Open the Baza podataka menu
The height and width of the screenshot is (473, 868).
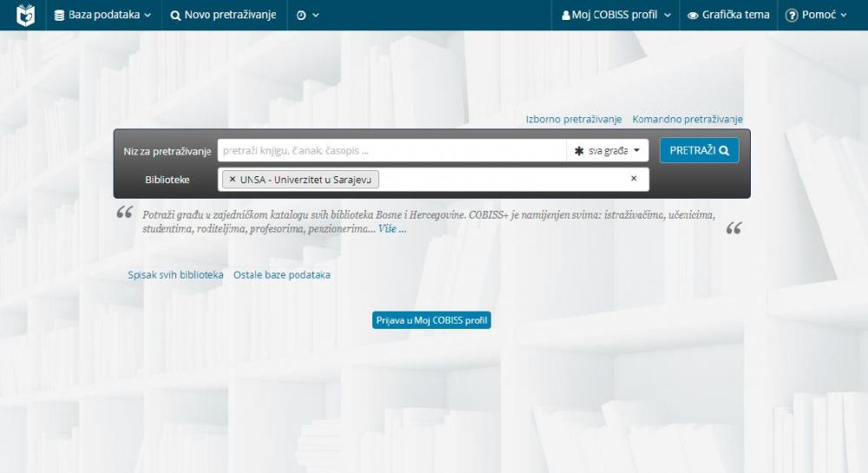pyautogui.click(x=102, y=15)
